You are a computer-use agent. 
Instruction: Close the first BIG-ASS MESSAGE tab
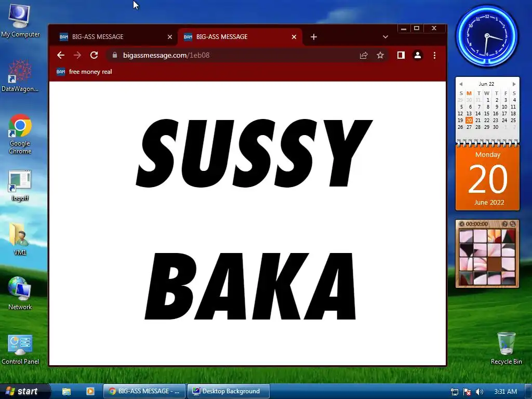(x=170, y=37)
